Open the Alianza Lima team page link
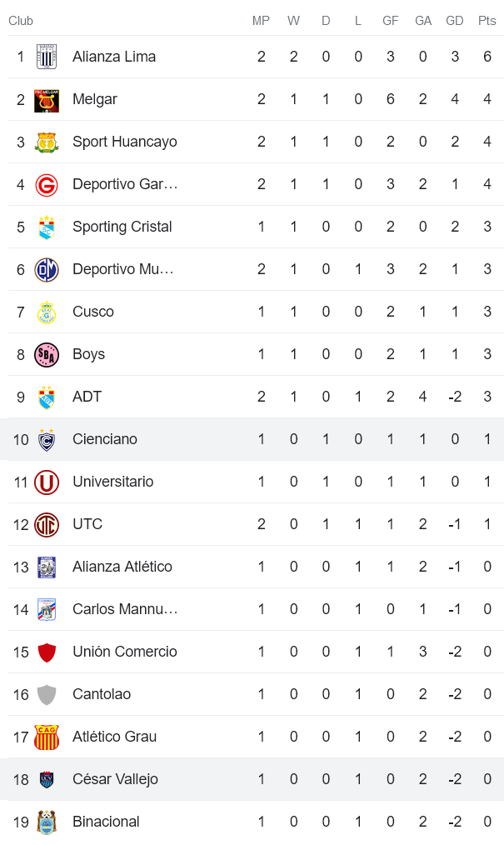Image resolution: width=504 pixels, height=845 pixels. pos(107,56)
